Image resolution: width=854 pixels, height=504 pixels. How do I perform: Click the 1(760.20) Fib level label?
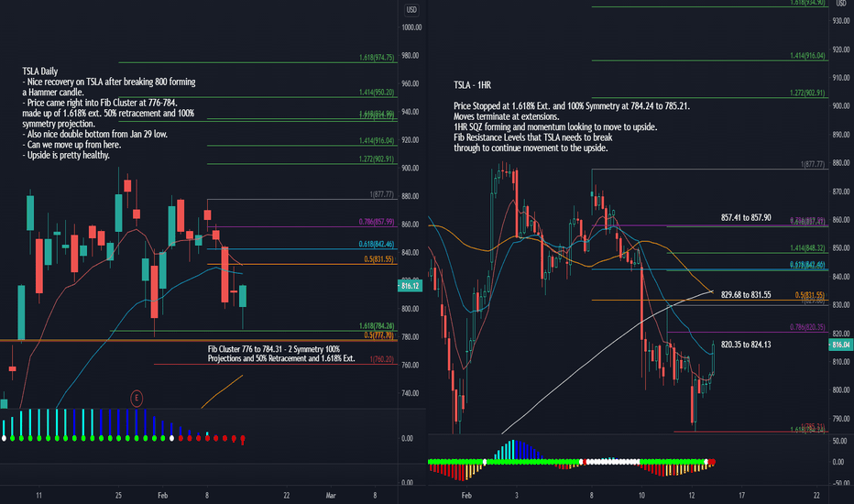(x=382, y=359)
